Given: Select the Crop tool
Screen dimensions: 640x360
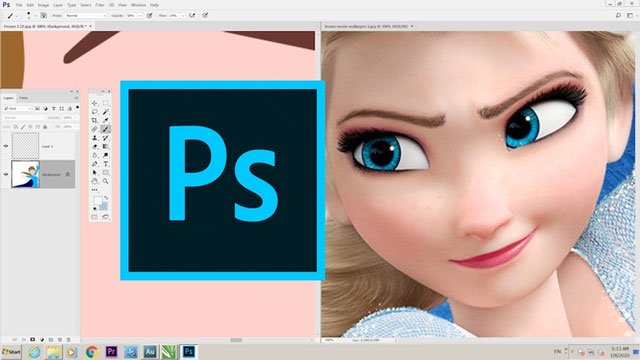Looking at the screenshot, I should (x=94, y=120).
